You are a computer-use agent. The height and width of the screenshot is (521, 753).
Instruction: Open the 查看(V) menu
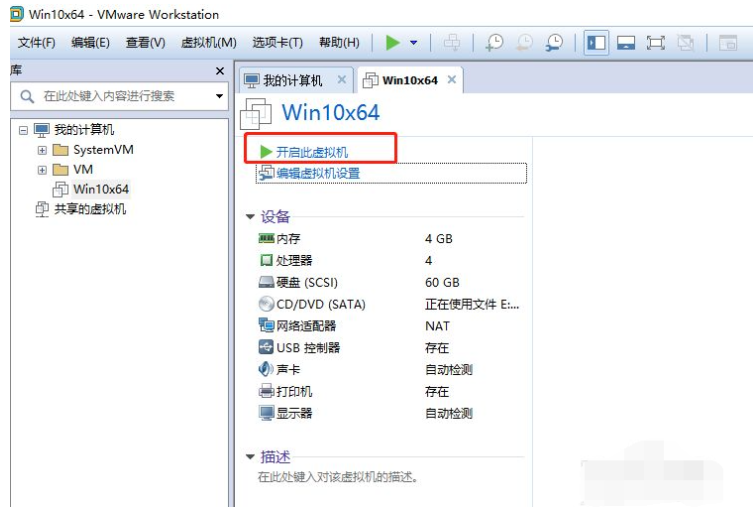pyautogui.click(x=146, y=43)
